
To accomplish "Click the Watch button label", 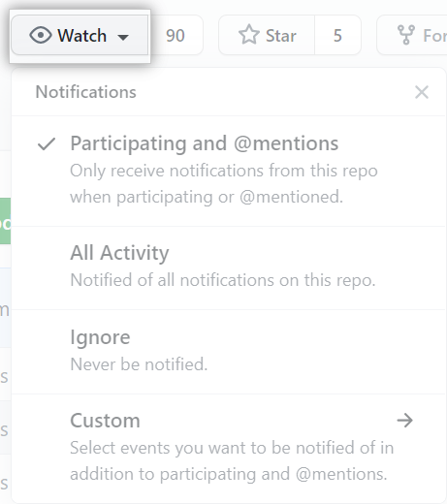I will (x=81, y=35).
